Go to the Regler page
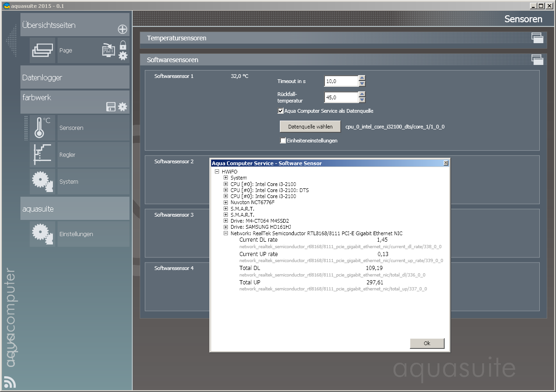Viewport: 556px width, 392px height. tap(93, 154)
